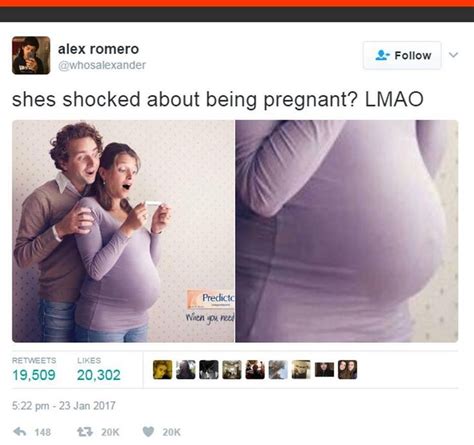Follow alex romero's account
The height and width of the screenshot is (445, 474).
pyautogui.click(x=402, y=55)
